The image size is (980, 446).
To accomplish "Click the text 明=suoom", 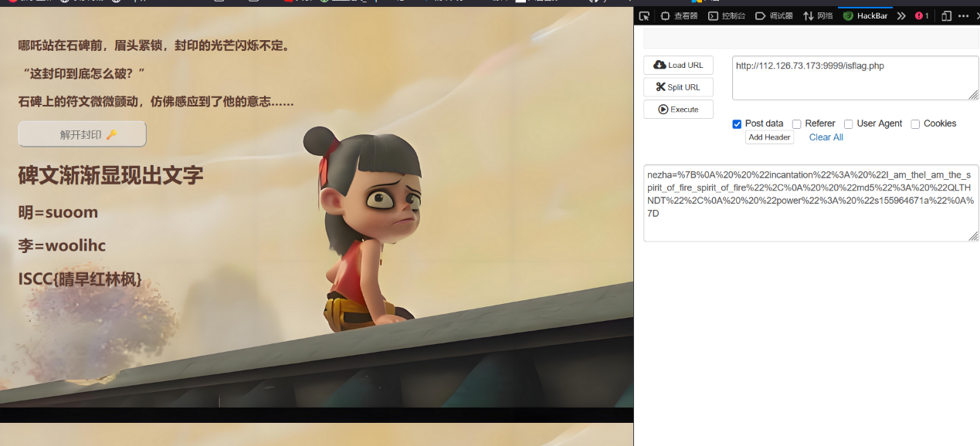I will point(58,212).
